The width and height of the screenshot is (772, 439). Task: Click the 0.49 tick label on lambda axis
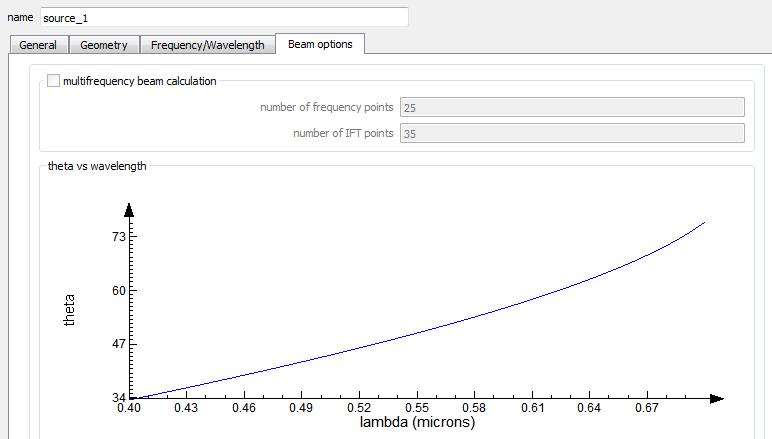[301, 408]
